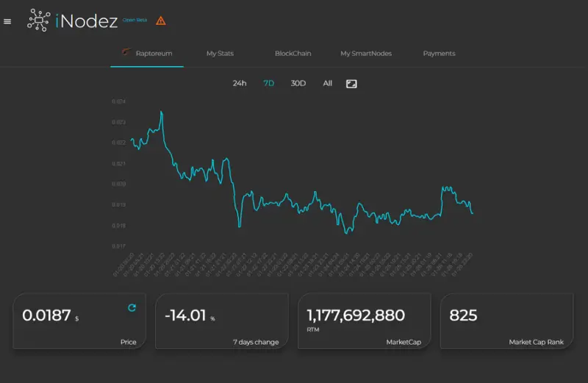Open the My SmartNodes tab

click(366, 54)
